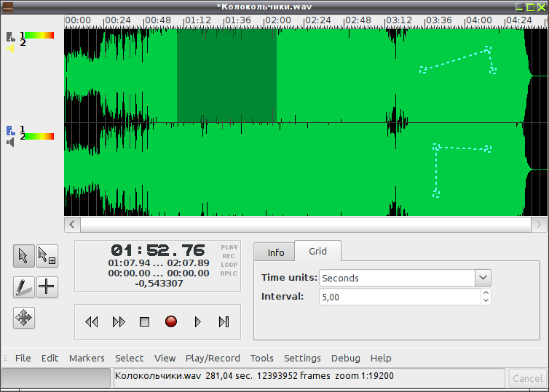Open the Tools menu
The height and width of the screenshot is (392, 549).
(262, 358)
